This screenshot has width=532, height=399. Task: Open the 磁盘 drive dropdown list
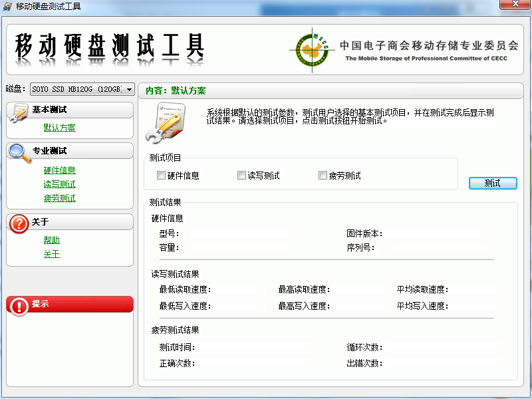click(x=128, y=88)
